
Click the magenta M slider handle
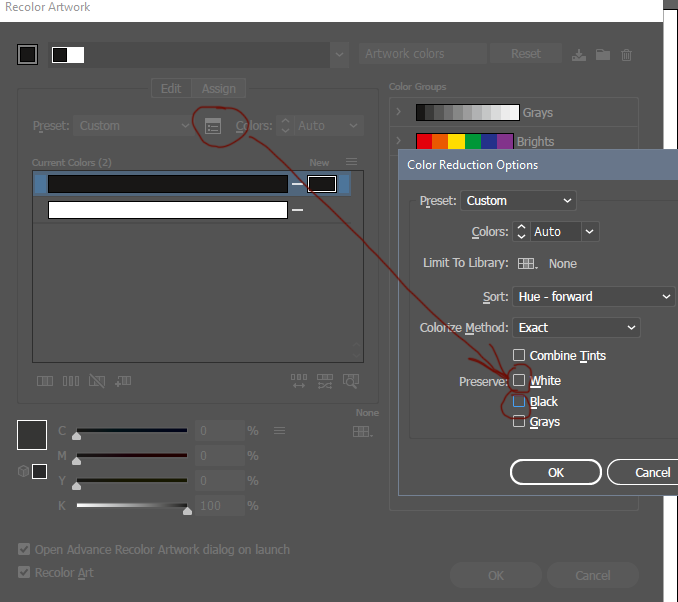click(77, 461)
